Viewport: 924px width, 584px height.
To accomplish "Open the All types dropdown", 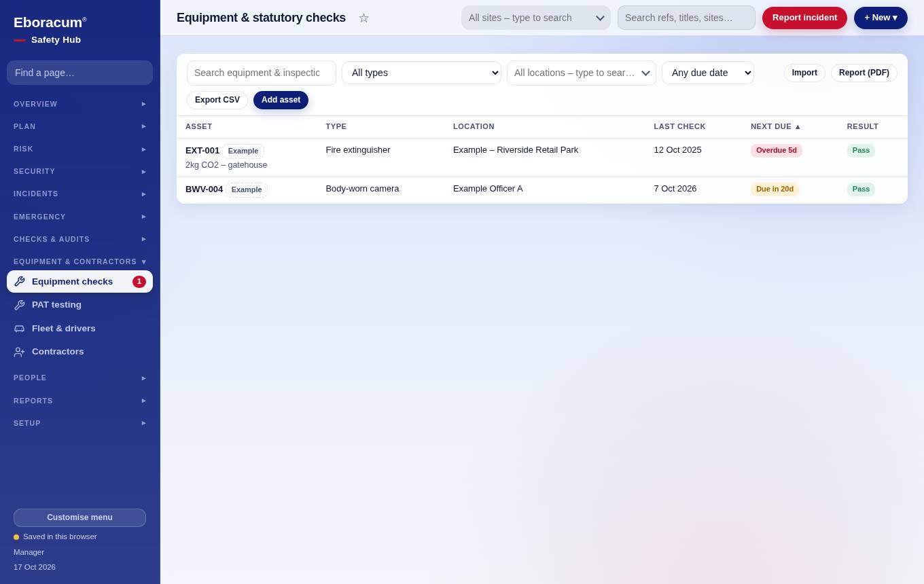I will tap(421, 73).
